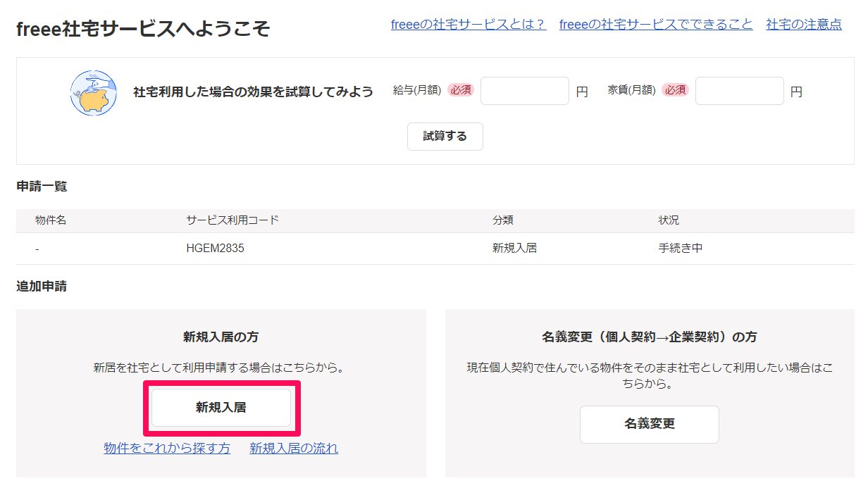Click the サービス利用コード column header

232,220
